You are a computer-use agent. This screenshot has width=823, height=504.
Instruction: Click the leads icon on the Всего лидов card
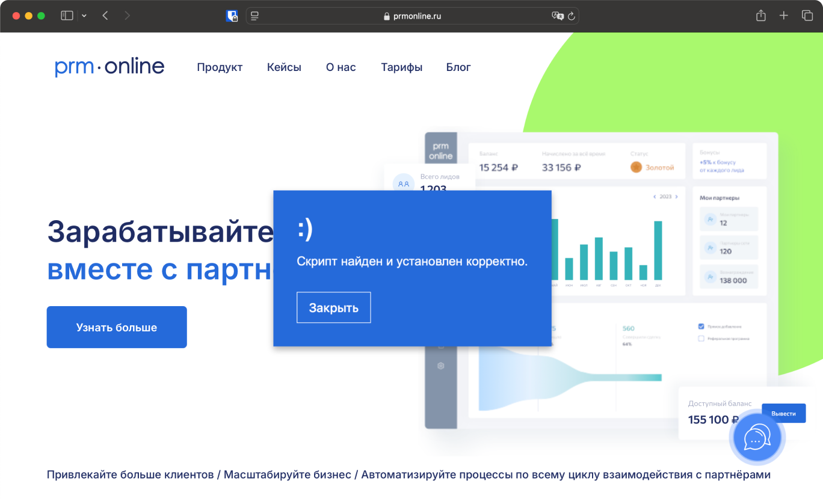click(x=403, y=183)
